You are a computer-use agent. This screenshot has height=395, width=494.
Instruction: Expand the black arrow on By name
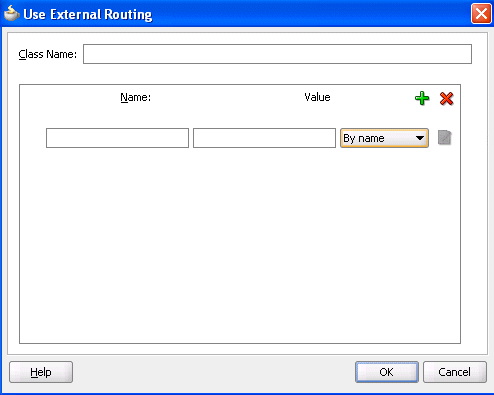(x=420, y=138)
